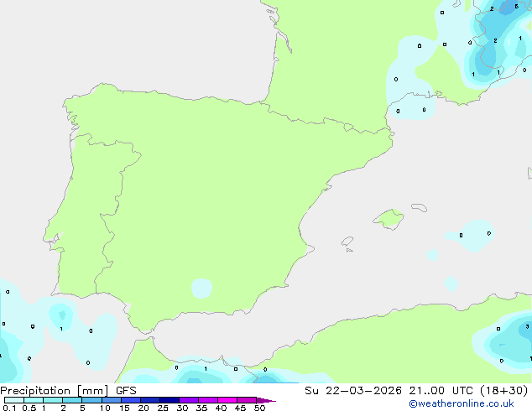This screenshot has height=411, width=532.
Task: Click the Ibiza island outline
Action: click(x=347, y=242)
